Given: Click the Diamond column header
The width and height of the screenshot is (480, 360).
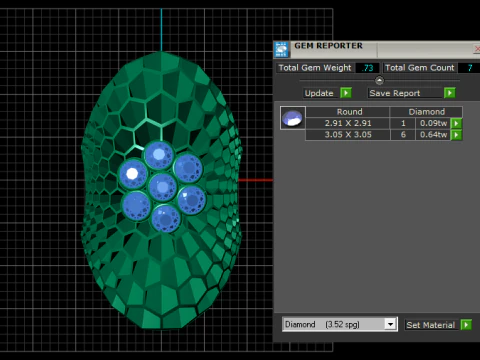Looking at the screenshot, I should pos(426,112).
